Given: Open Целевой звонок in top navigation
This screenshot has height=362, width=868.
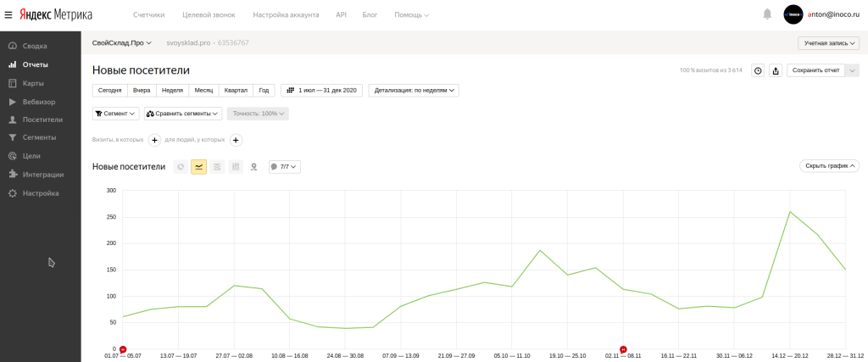Looking at the screenshot, I should pos(220,15).
